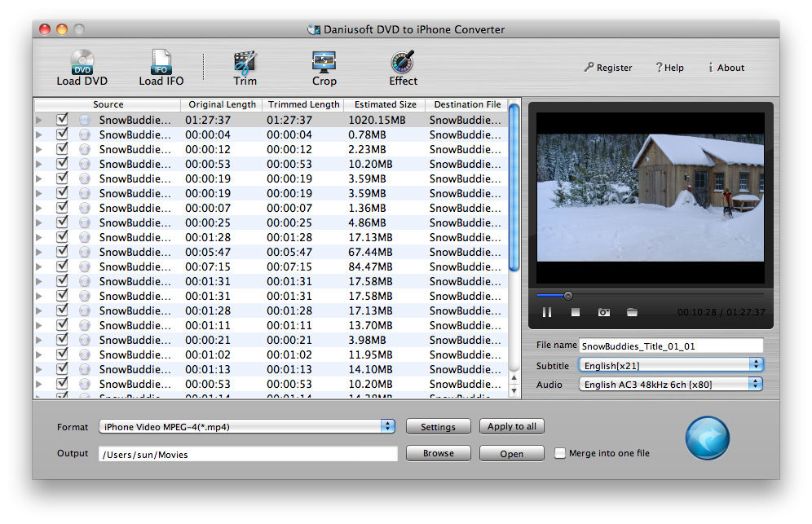The height and width of the screenshot is (524, 812).
Task: Click disc icon of the 3.98MB row
Action: pyautogui.click(x=85, y=340)
